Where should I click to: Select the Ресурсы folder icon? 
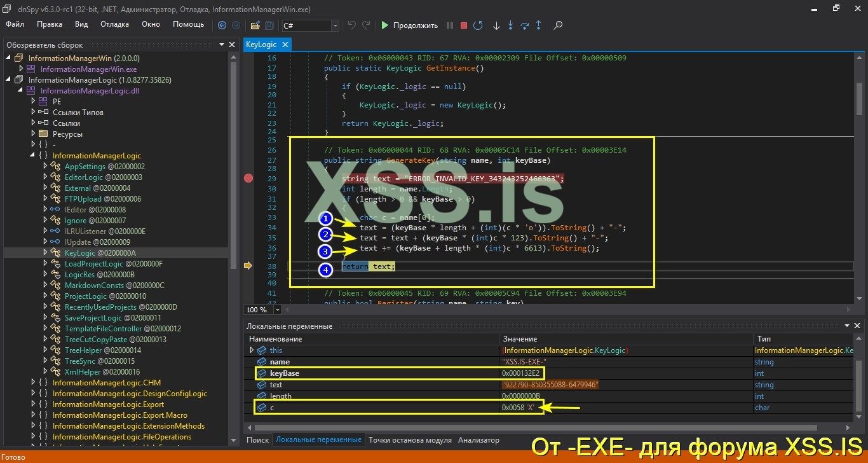(43, 134)
